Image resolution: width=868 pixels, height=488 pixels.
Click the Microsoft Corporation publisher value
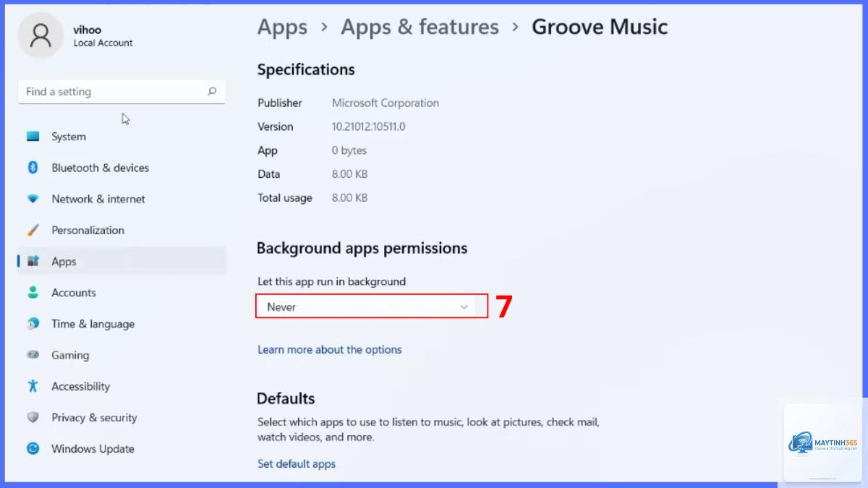click(x=386, y=103)
